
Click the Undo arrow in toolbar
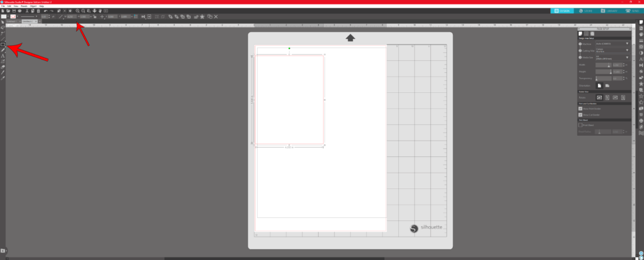click(x=46, y=11)
